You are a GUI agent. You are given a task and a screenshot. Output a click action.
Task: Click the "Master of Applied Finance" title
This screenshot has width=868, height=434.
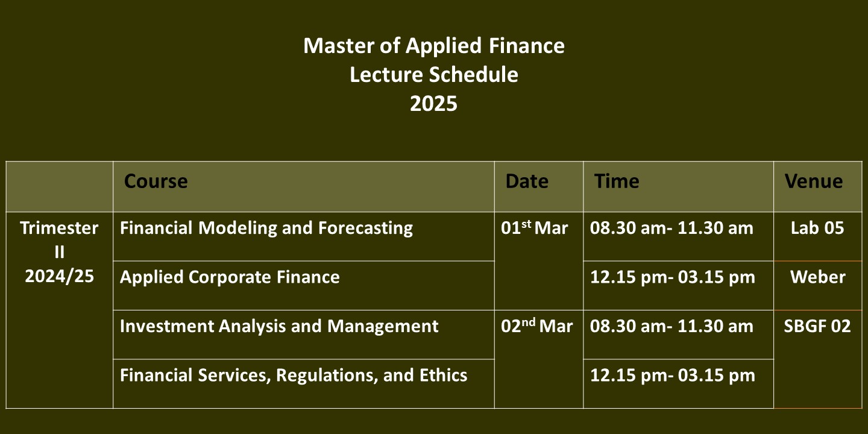(434, 46)
